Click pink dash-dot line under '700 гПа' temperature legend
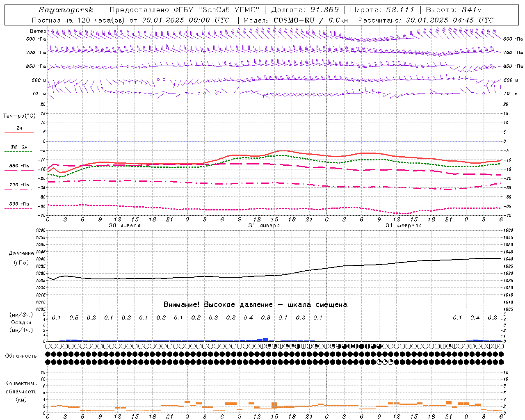The height and width of the screenshot is (420, 525). pyautogui.click(x=18, y=189)
